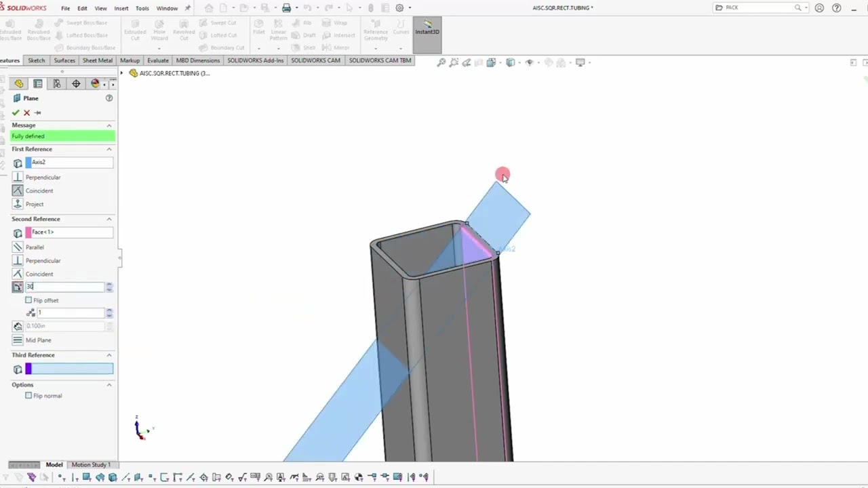
Task: Cancel the plane with the red X
Action: tap(26, 113)
